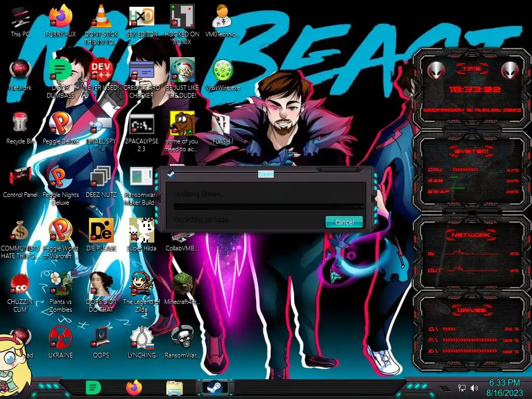Screen dimensions: 532x399
Task: Select the DEEZ NUTZ icon
Action: (101, 182)
